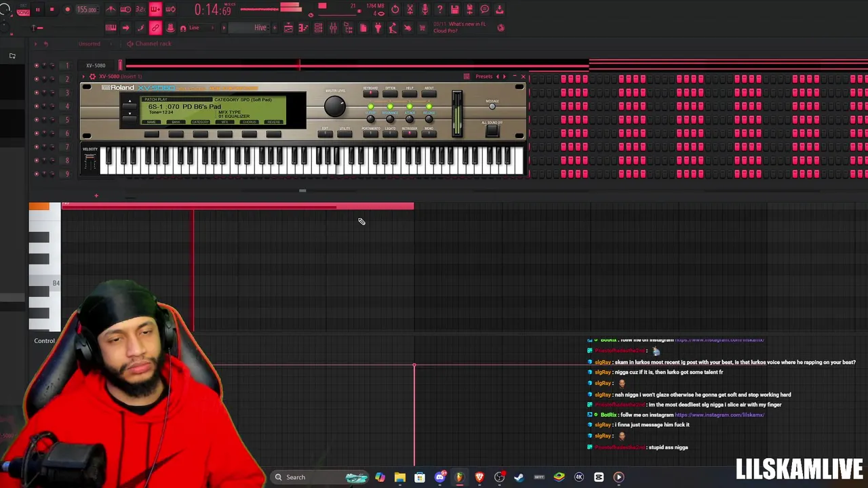868x488 pixels.
Task: Click the ABOUT button on XV-5080
Action: 429,94
